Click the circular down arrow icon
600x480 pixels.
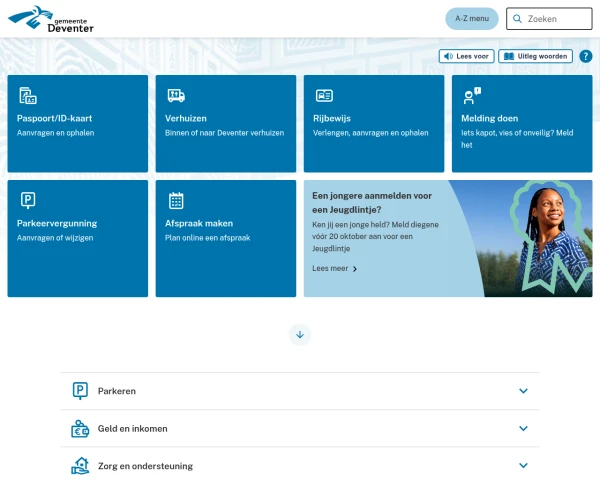pyautogui.click(x=300, y=335)
